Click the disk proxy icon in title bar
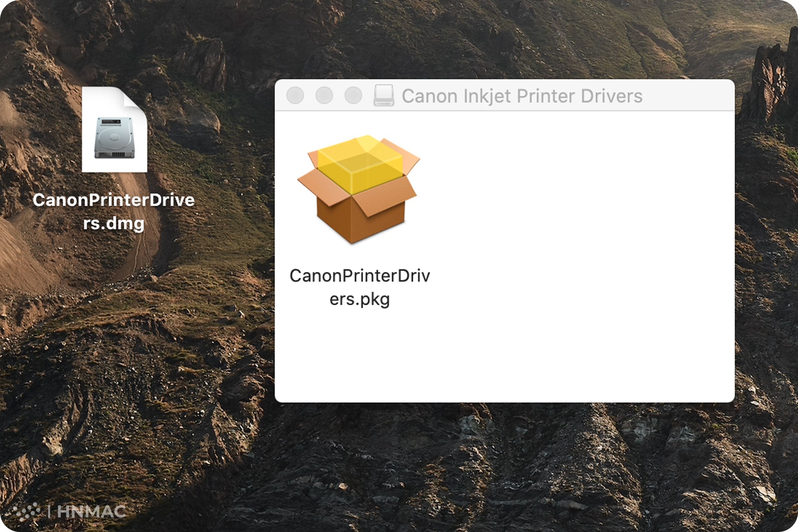The image size is (798, 532). pos(384,95)
